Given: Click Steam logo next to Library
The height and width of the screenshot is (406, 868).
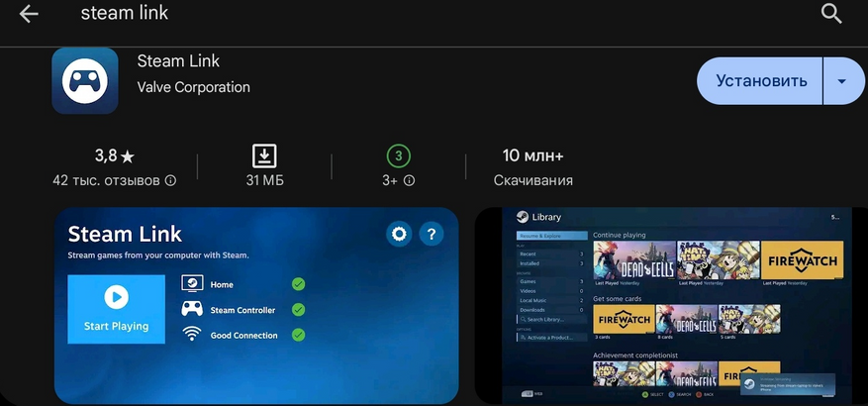Looking at the screenshot, I should click(522, 217).
